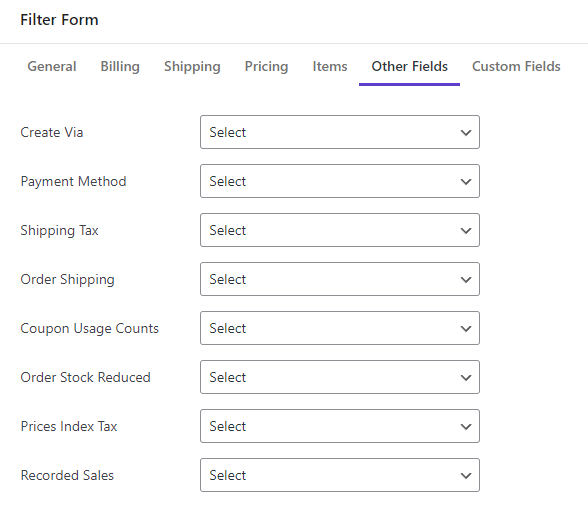Click the Payment Method chevron arrow

pyautogui.click(x=466, y=182)
